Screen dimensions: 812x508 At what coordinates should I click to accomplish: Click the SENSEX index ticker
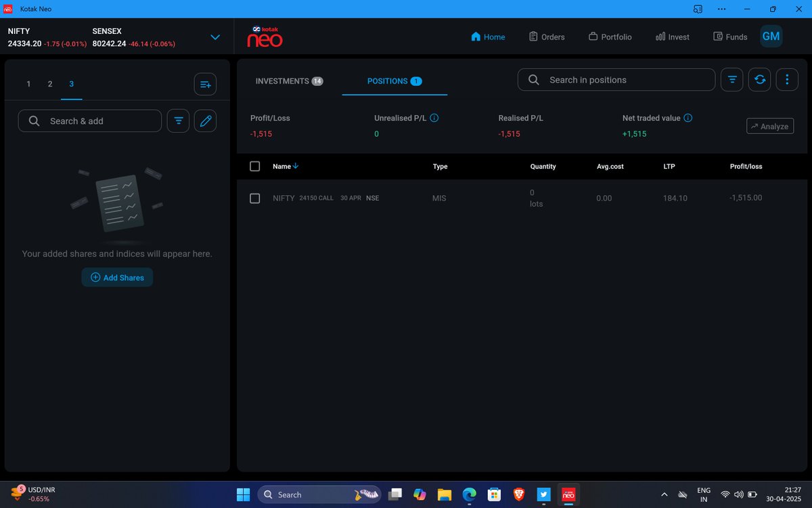[133, 37]
